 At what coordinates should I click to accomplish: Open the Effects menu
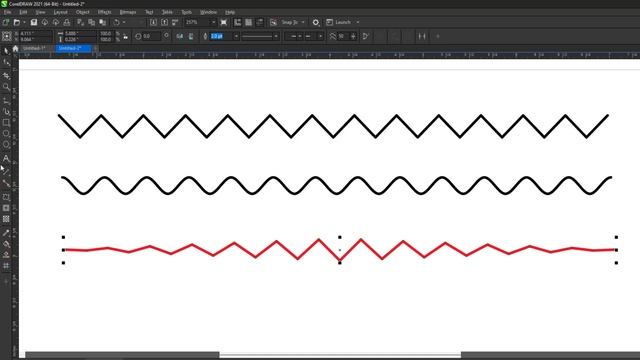click(x=104, y=12)
